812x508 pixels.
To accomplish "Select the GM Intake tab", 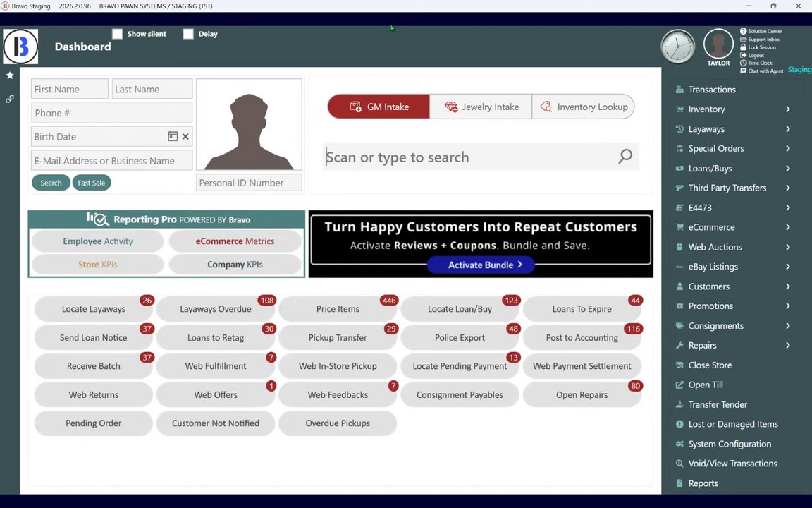I will click(x=379, y=107).
